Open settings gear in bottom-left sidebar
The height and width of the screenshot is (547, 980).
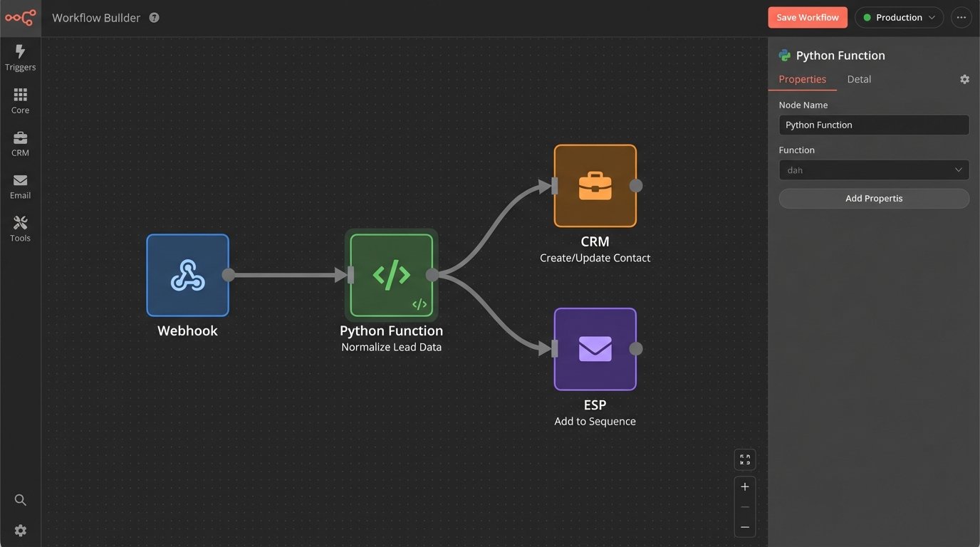21,531
